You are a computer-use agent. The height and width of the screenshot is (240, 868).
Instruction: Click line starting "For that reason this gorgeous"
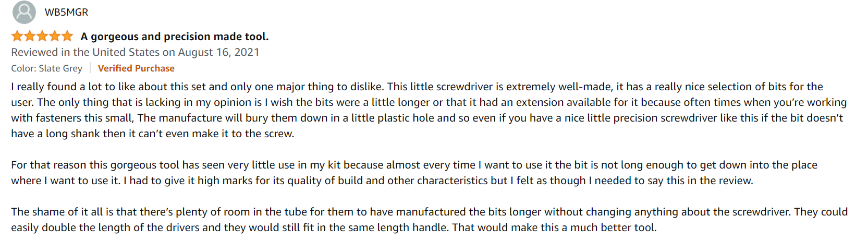tap(414, 165)
